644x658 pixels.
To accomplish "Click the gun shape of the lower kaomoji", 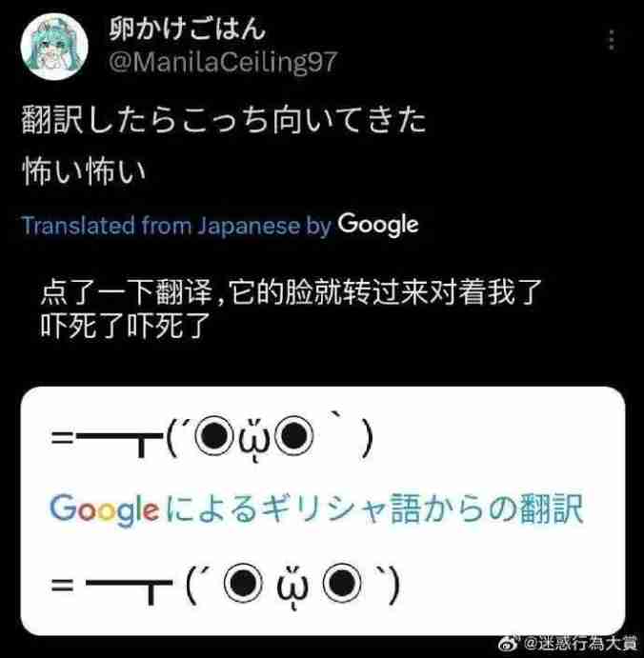I will coord(130,589).
